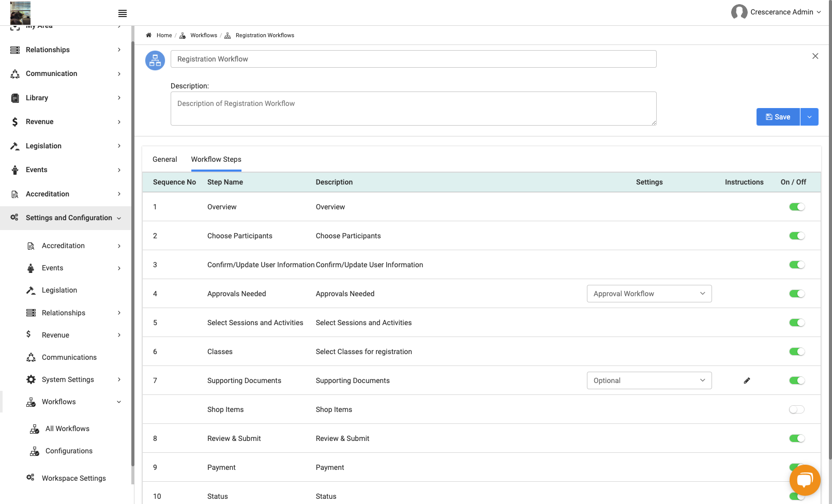
Task: Toggle the Classes step off
Action: point(797,352)
